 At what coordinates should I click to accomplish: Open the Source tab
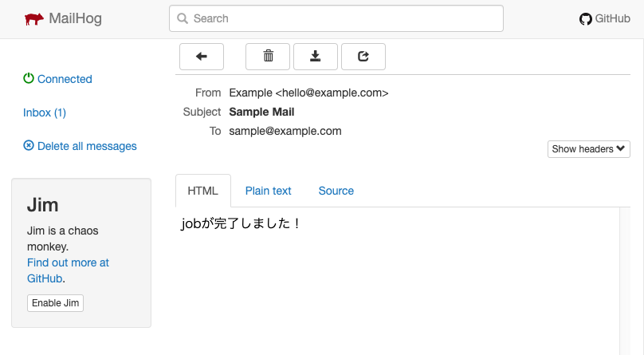point(336,191)
